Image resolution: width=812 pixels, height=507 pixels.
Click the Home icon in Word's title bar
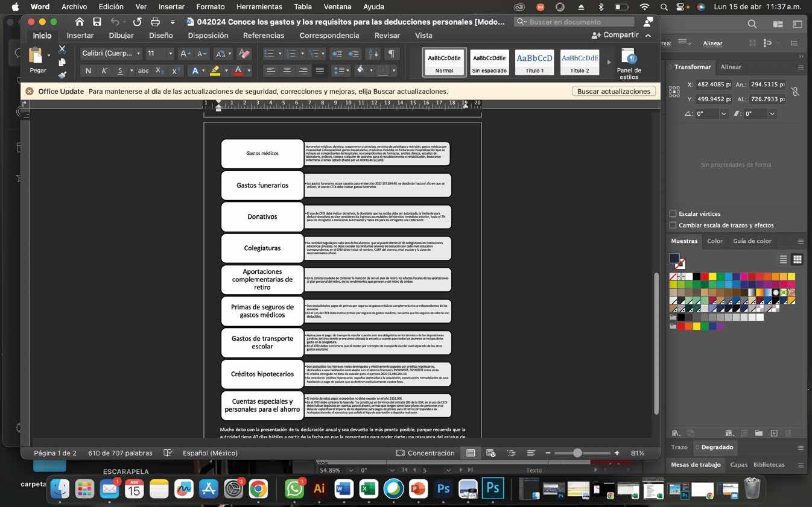click(79, 22)
